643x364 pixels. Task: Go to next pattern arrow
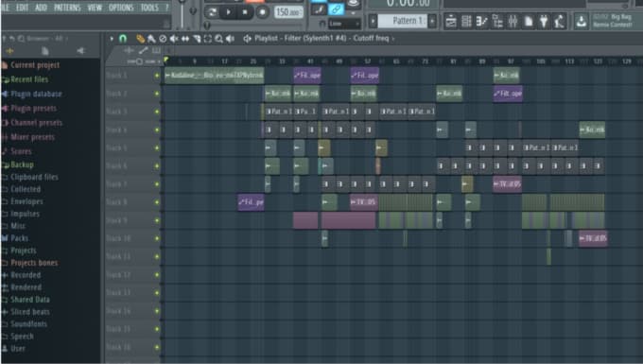(x=432, y=21)
